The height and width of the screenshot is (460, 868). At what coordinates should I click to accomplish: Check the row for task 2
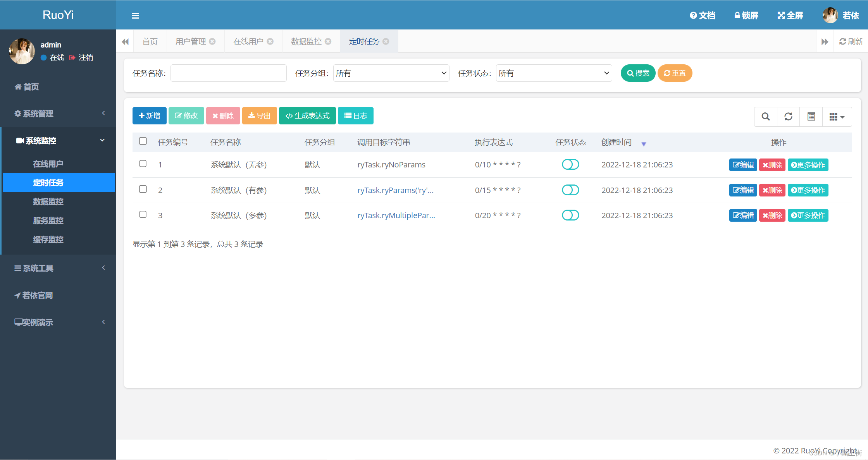143,189
